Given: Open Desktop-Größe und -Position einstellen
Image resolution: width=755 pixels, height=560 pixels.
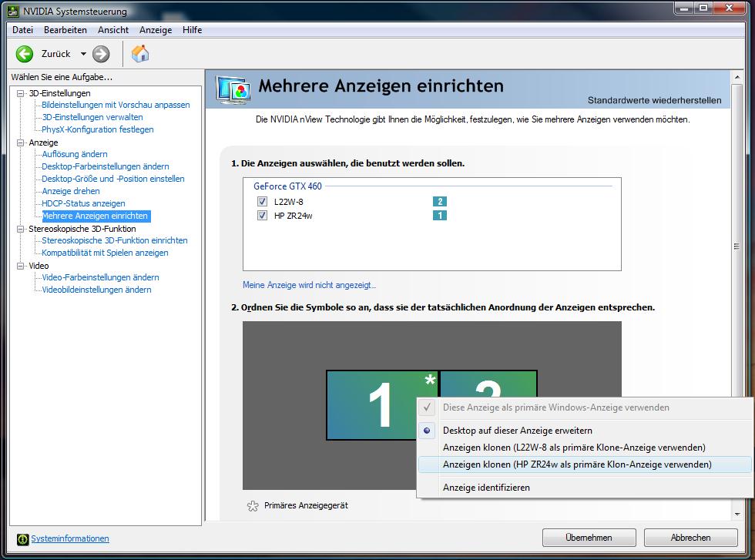Looking at the screenshot, I should (113, 179).
